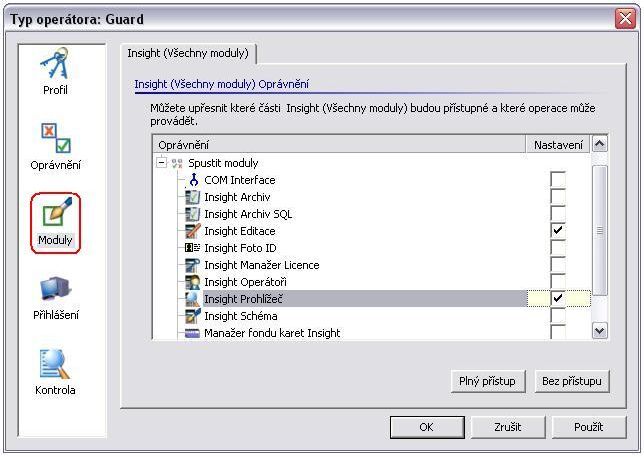Select the Kontrola magnifier icon

(56, 363)
